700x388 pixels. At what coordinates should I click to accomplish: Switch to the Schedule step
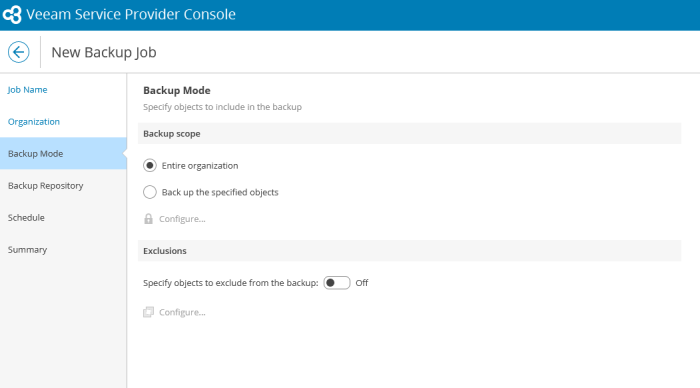[x=26, y=217]
